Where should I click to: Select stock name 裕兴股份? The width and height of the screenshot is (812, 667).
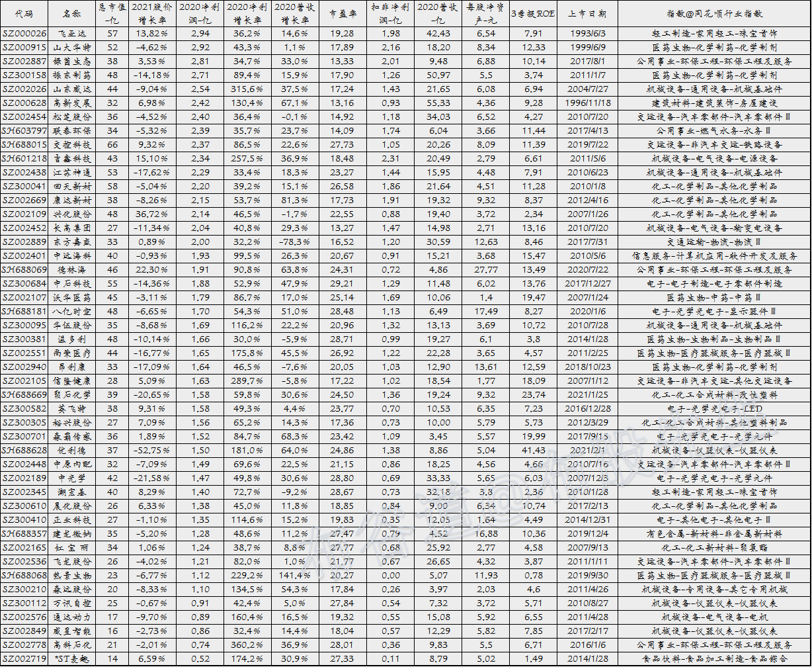tap(72, 423)
